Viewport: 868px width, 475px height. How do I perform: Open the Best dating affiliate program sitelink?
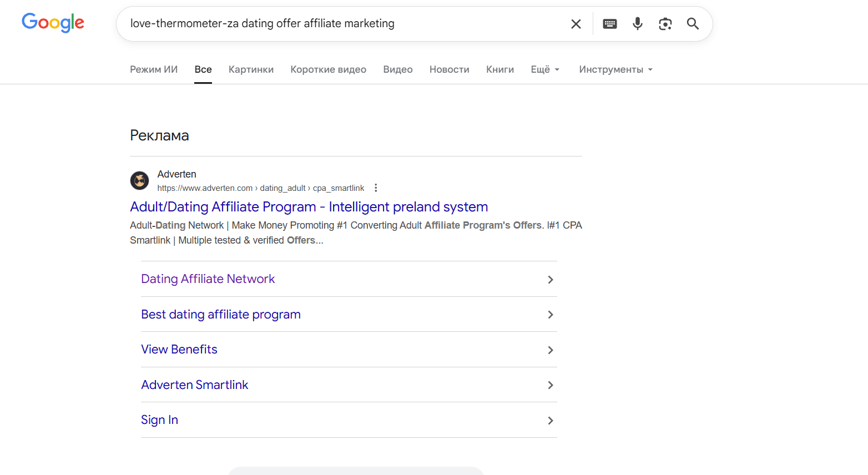[x=221, y=314]
